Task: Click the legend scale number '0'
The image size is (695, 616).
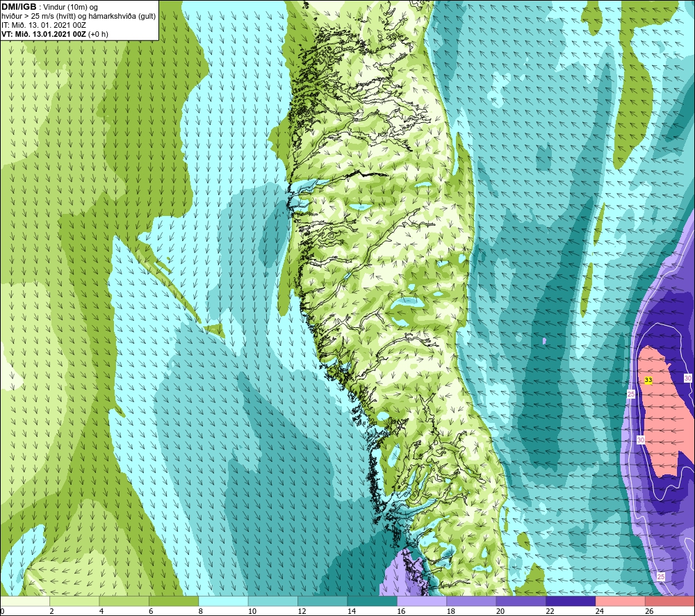Action: click(x=2, y=612)
